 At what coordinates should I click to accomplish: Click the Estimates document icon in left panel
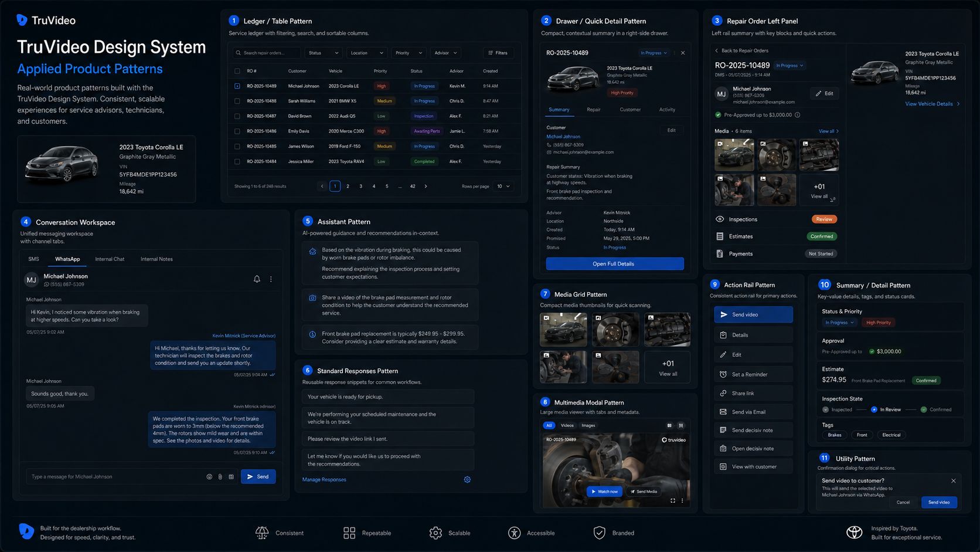(x=720, y=236)
